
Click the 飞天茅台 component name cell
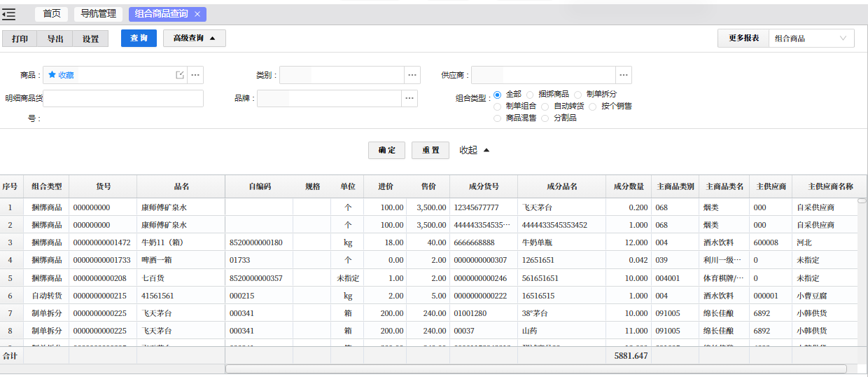pos(562,207)
